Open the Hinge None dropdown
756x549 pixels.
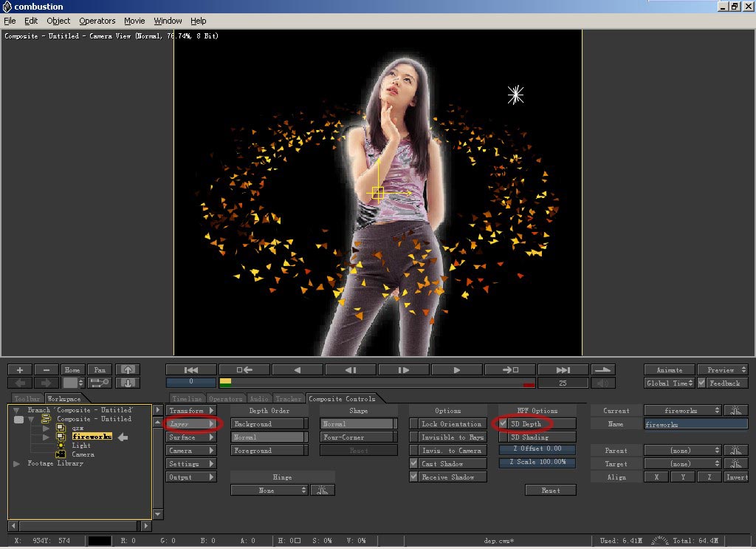click(x=269, y=490)
